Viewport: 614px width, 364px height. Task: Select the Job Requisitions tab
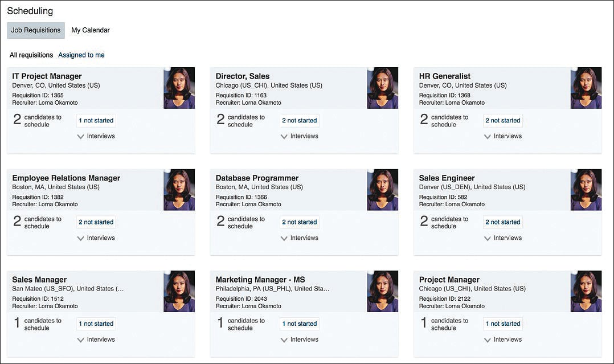click(35, 30)
